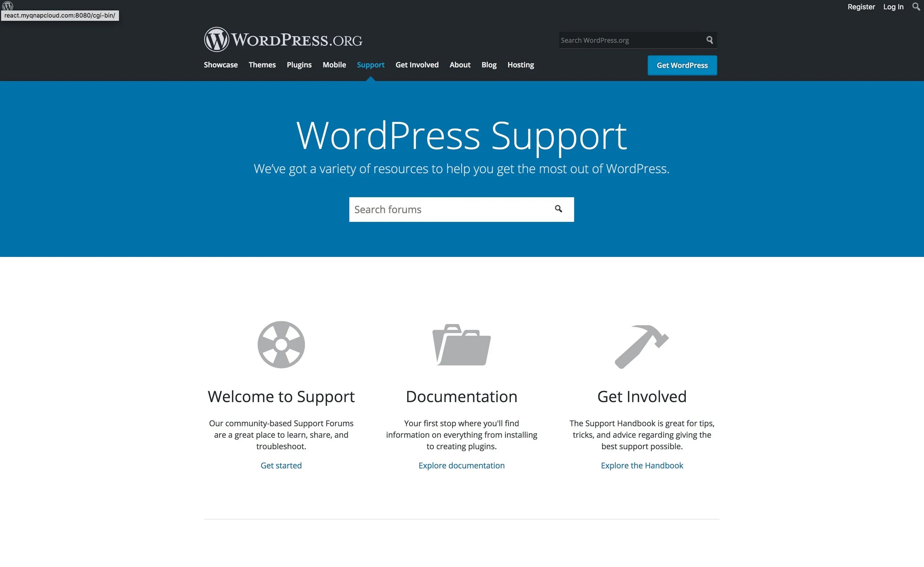This screenshot has width=924, height=567.
Task: Click the Get WordPress button
Action: pos(683,65)
